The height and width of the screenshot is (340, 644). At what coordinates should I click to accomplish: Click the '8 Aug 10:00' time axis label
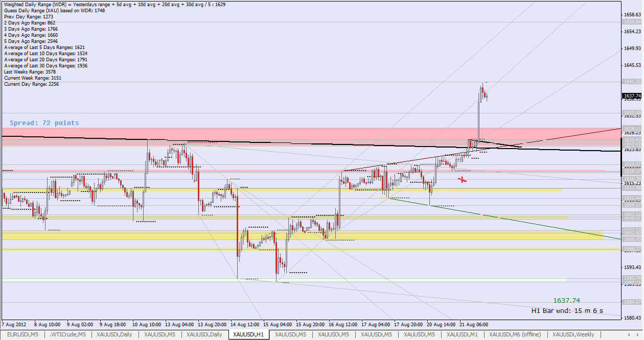48,325
